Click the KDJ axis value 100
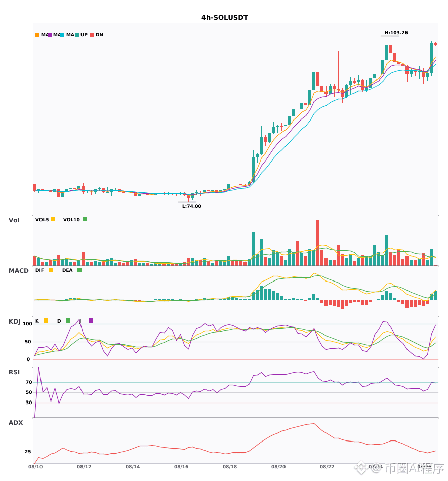The width and height of the screenshot is (448, 481). 28,324
